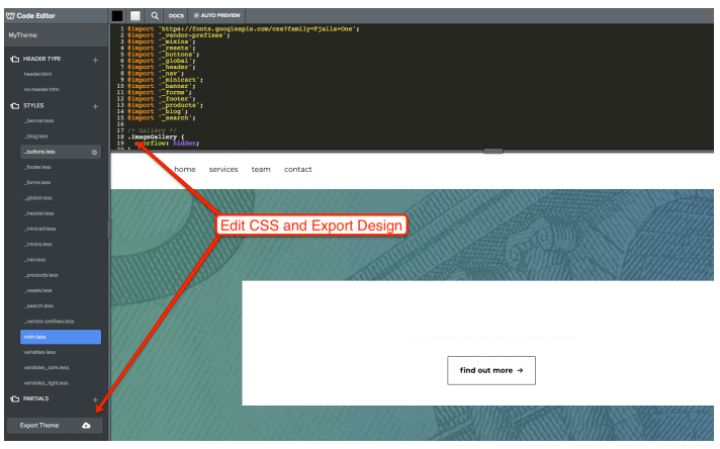Image resolution: width=720 pixels, height=449 pixels.
Task: Add a new file to HEADER TYPE
Action: click(x=96, y=60)
